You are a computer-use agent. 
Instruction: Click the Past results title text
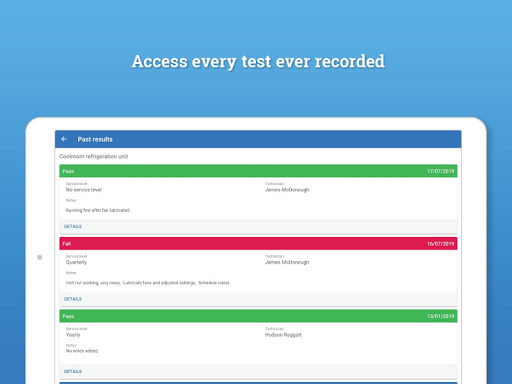point(95,139)
